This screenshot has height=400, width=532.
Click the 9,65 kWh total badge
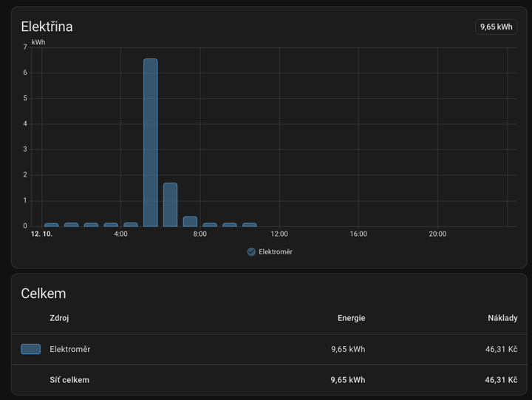(496, 27)
